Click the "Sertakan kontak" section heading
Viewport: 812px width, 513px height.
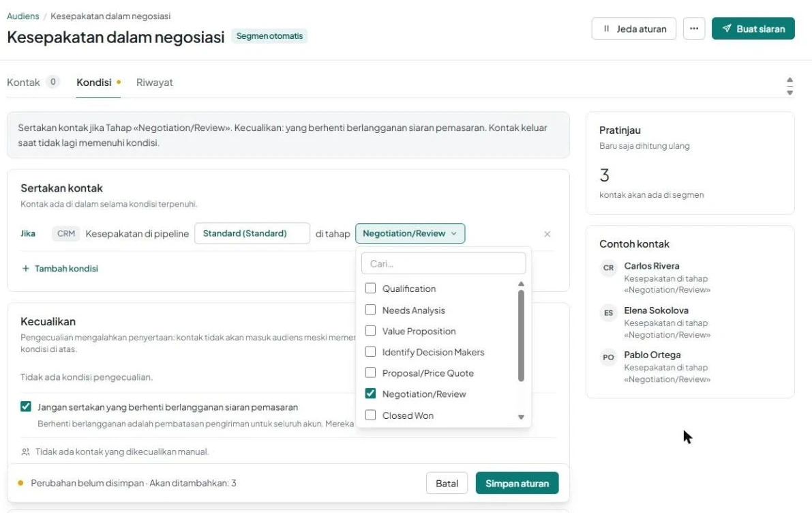tap(61, 188)
